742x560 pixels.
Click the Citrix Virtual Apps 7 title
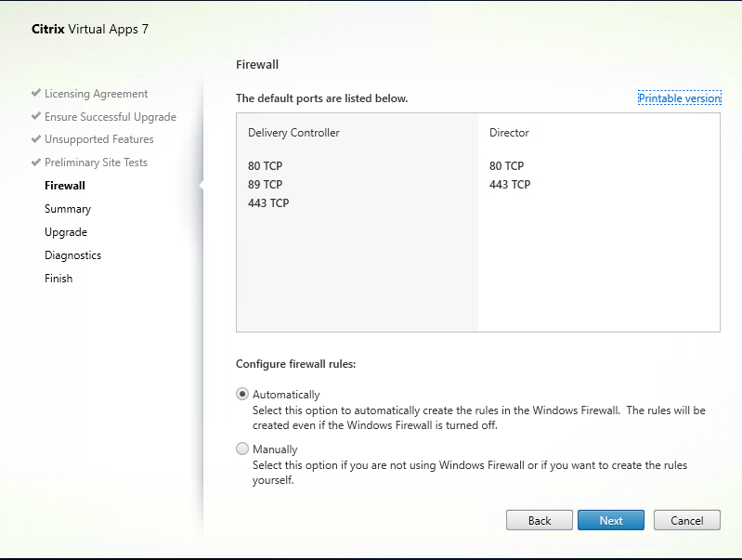tap(90, 29)
